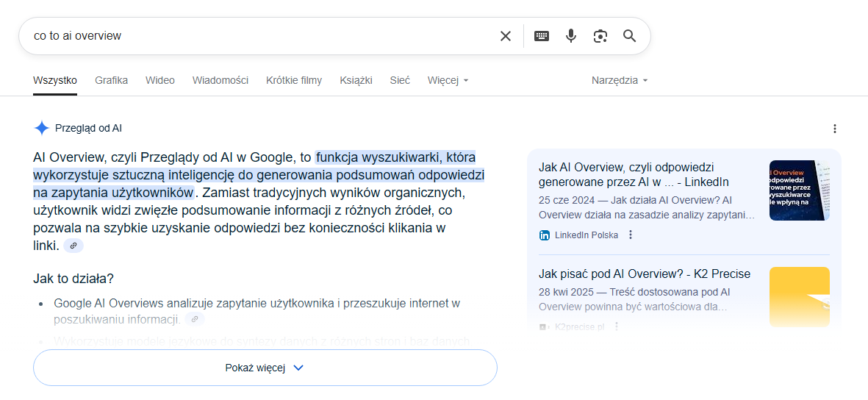Click source link chip after 'linki.'

[x=73, y=246]
